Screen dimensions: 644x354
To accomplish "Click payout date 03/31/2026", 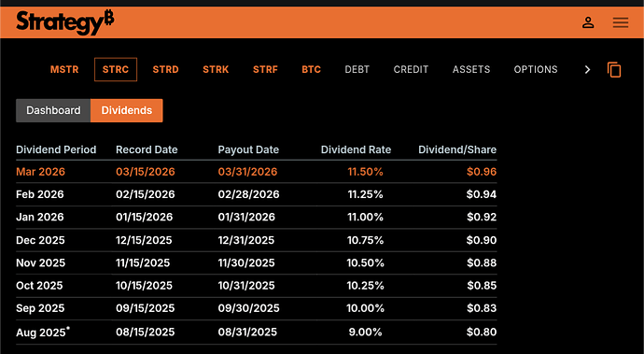I will click(247, 172).
